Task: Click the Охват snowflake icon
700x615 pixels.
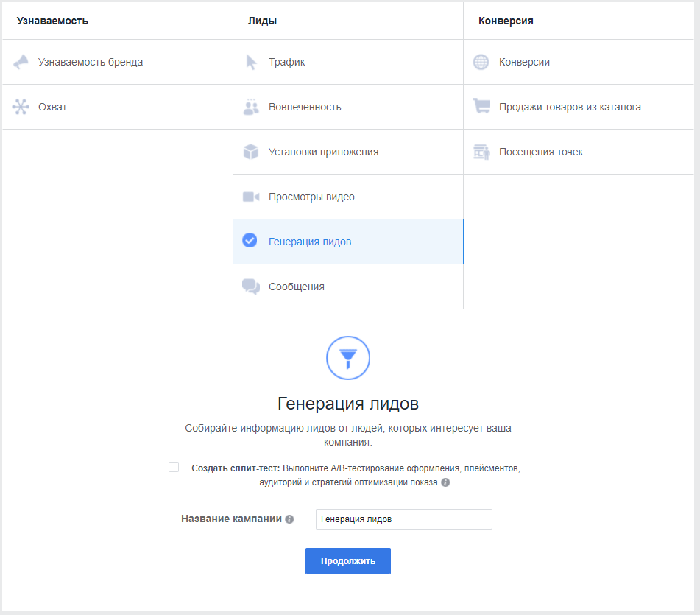Action: 22,106
